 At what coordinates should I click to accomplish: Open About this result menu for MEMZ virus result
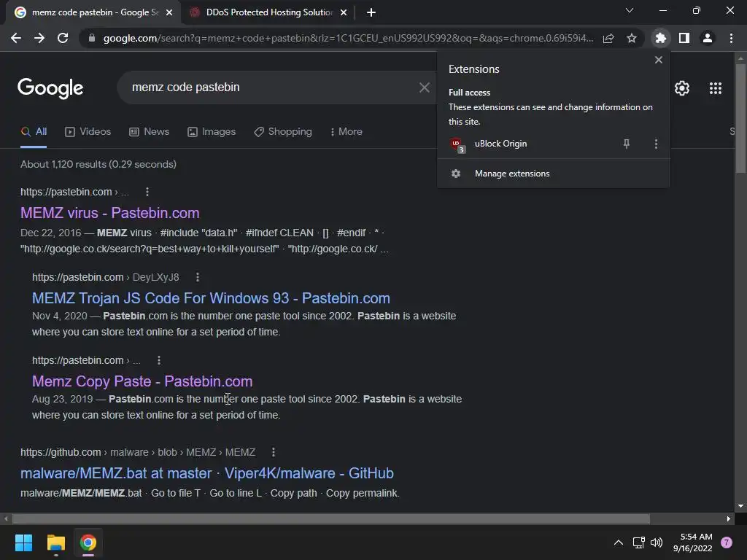pyautogui.click(x=147, y=192)
